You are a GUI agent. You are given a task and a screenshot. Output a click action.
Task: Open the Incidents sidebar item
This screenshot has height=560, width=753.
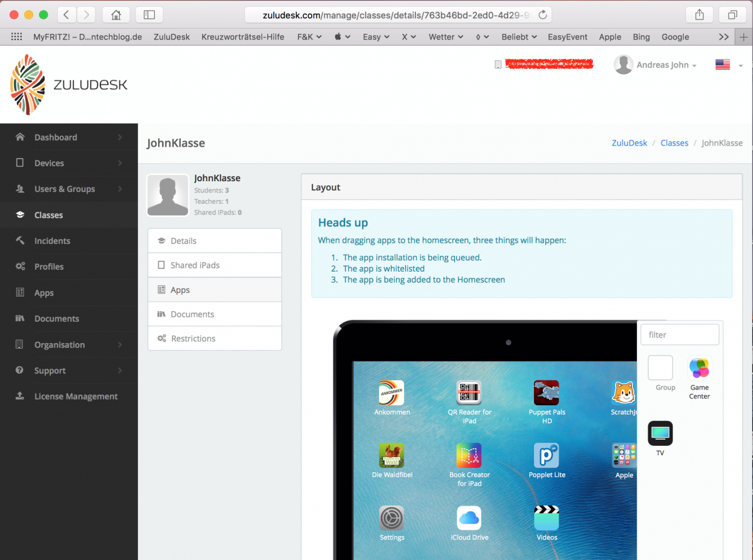click(x=69, y=241)
